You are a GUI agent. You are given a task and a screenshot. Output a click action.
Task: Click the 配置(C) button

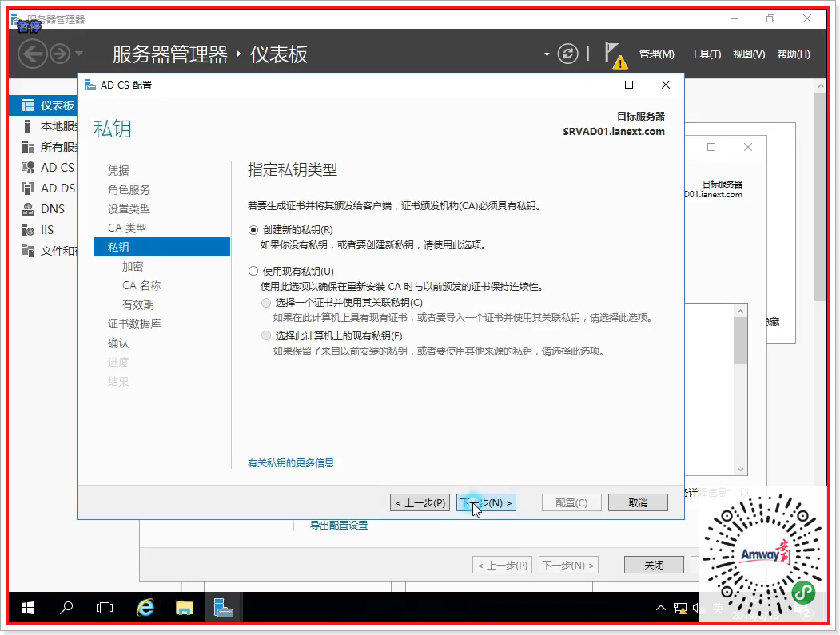click(571, 502)
